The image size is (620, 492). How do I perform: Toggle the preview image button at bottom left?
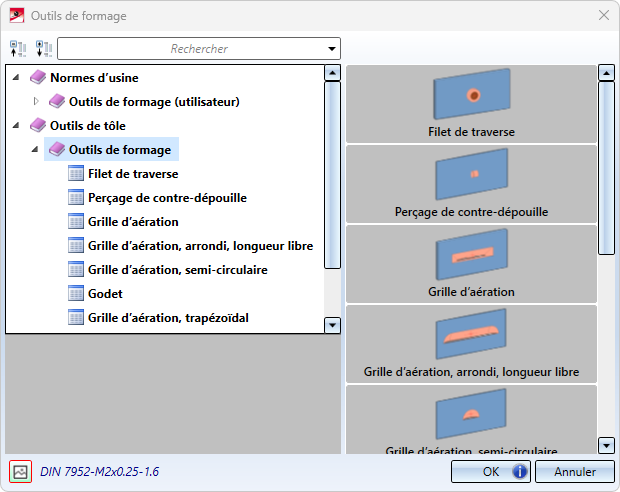click(x=20, y=471)
